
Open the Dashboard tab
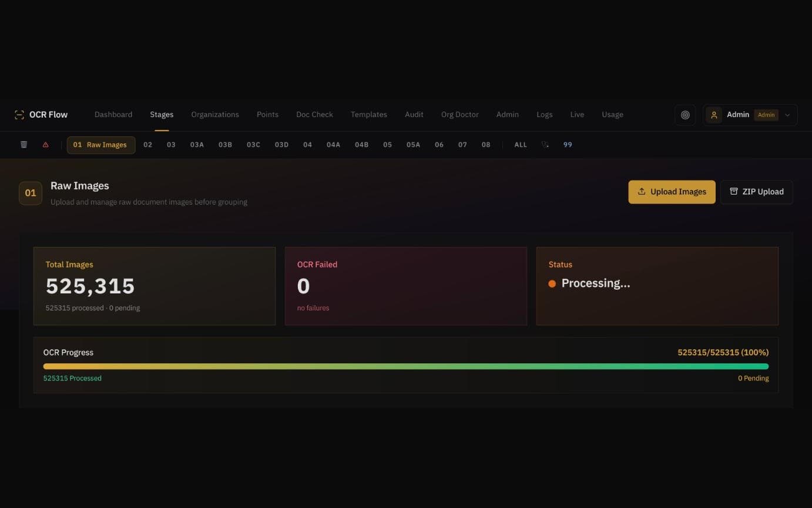point(113,115)
